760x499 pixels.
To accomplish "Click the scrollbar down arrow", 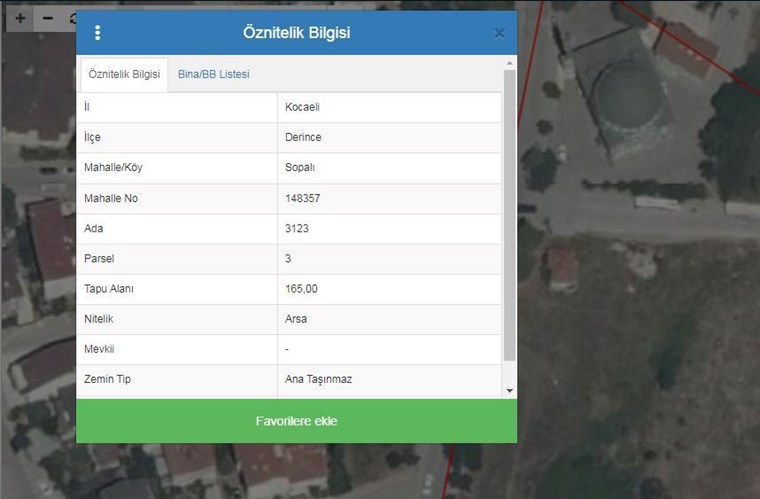I will click(x=509, y=390).
